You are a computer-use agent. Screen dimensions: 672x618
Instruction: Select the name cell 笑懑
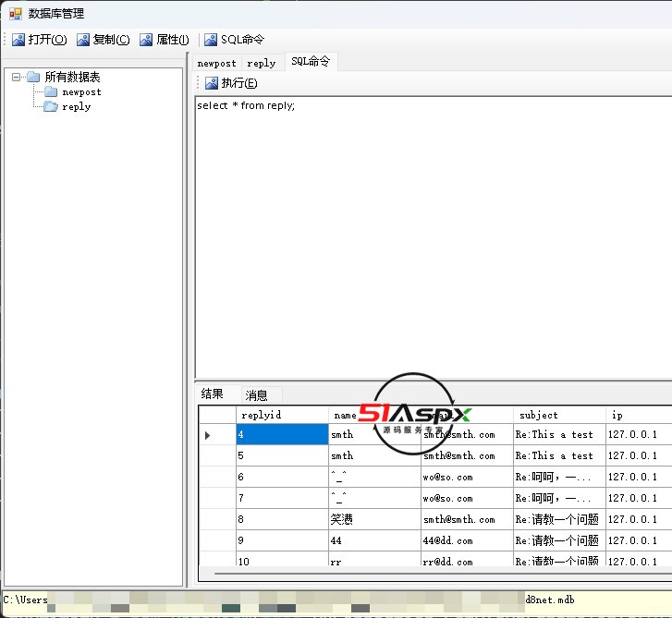(x=374, y=519)
